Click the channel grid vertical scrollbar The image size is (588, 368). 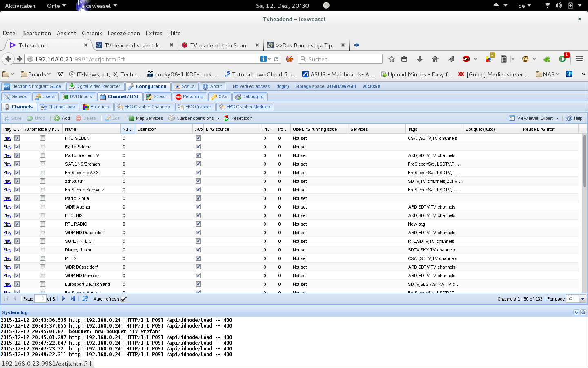[x=584, y=161]
